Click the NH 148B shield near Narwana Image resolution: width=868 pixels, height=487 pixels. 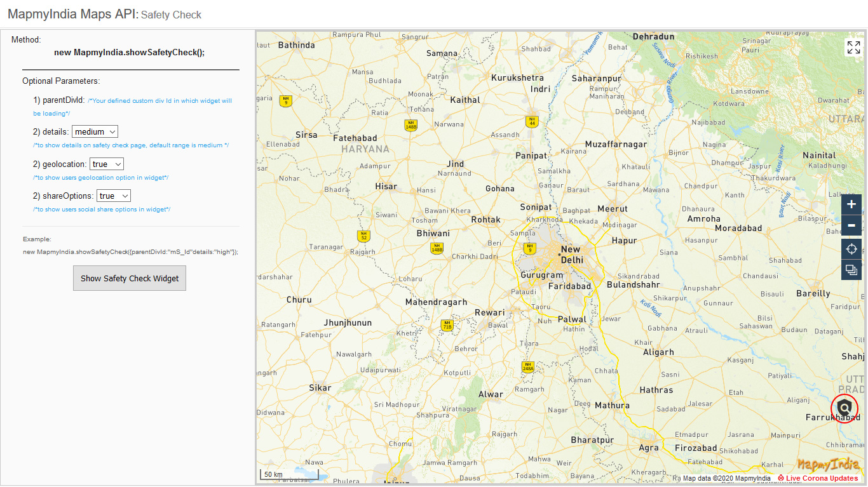point(411,125)
